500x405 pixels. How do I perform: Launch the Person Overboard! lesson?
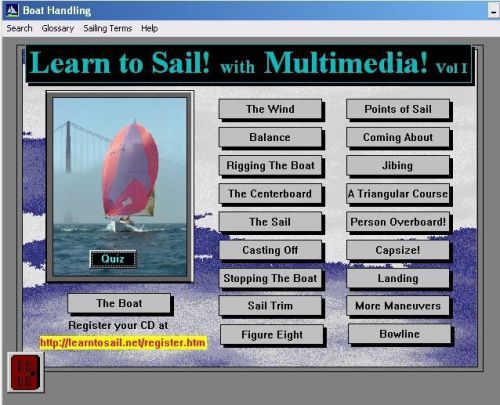pyautogui.click(x=398, y=222)
